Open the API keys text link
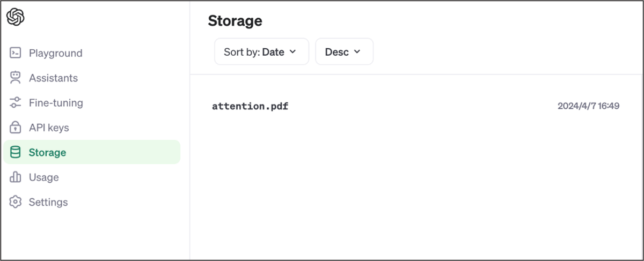This screenshot has width=644, height=261. [49, 128]
